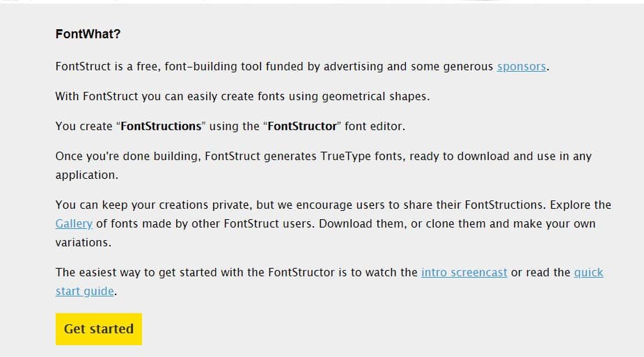Click the bold FontStructions word
This screenshot has height=357, width=644.
(x=161, y=127)
